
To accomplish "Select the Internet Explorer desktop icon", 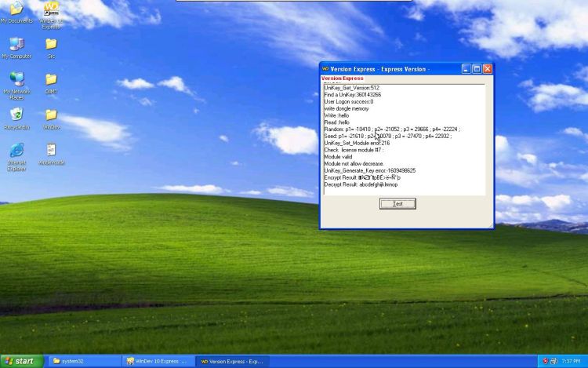I will pyautogui.click(x=16, y=157).
